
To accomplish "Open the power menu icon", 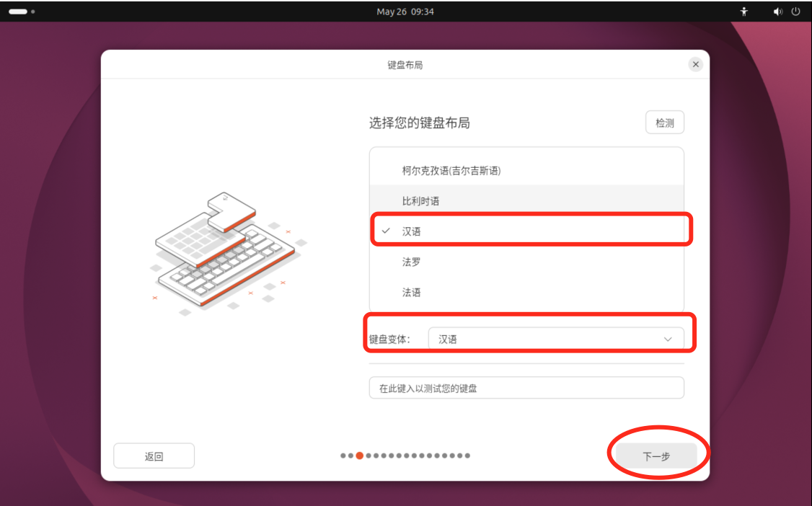I will 796,12.
